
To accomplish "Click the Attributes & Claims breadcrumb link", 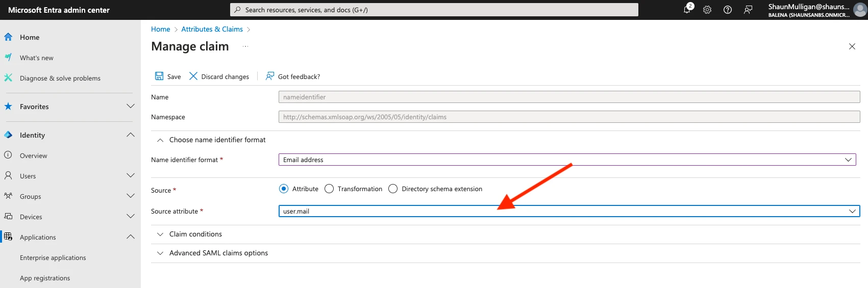I will tap(212, 29).
